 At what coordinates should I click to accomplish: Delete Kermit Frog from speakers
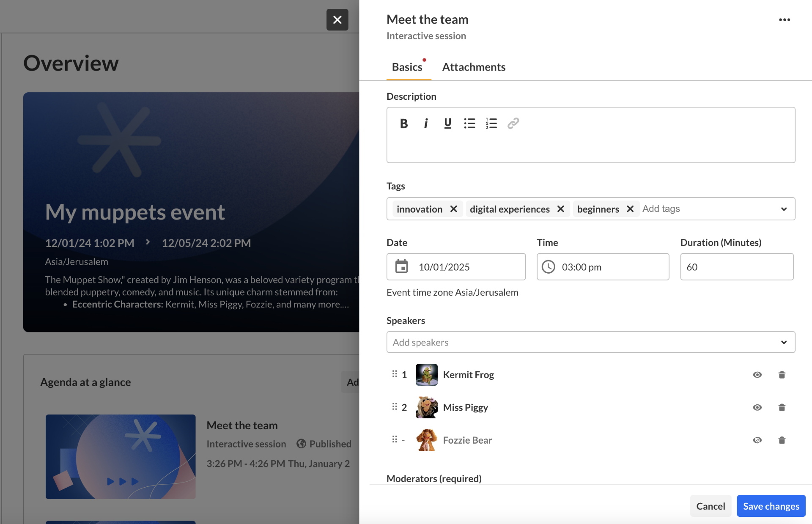click(x=782, y=375)
